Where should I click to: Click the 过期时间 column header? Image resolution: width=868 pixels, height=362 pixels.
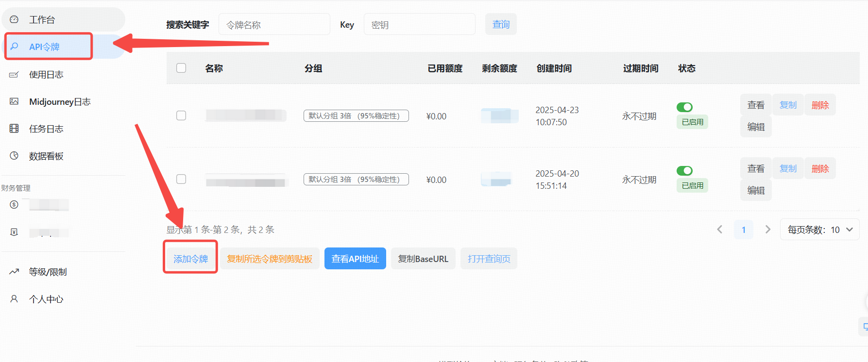[x=641, y=68]
